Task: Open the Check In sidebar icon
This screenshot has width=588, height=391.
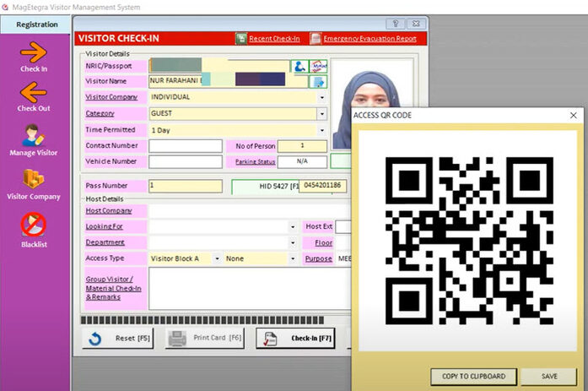Action: 34,52
